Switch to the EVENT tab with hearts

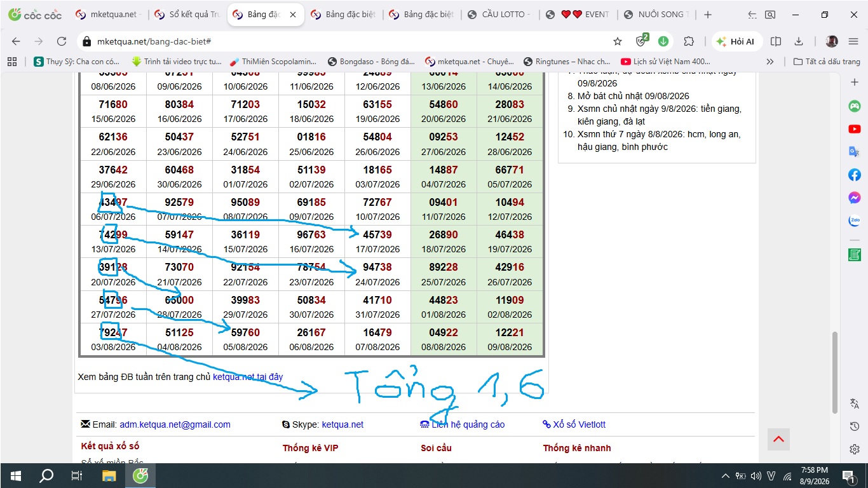pyautogui.click(x=578, y=15)
